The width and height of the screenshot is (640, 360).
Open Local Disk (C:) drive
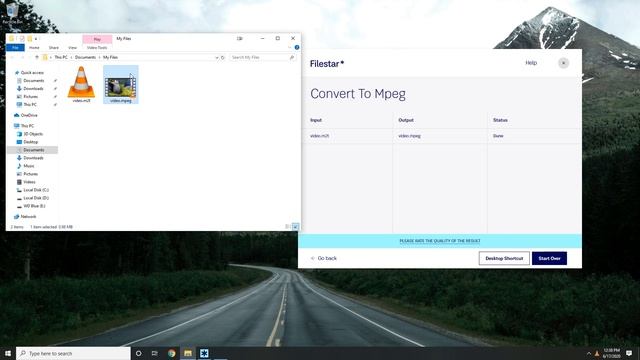pos(36,190)
